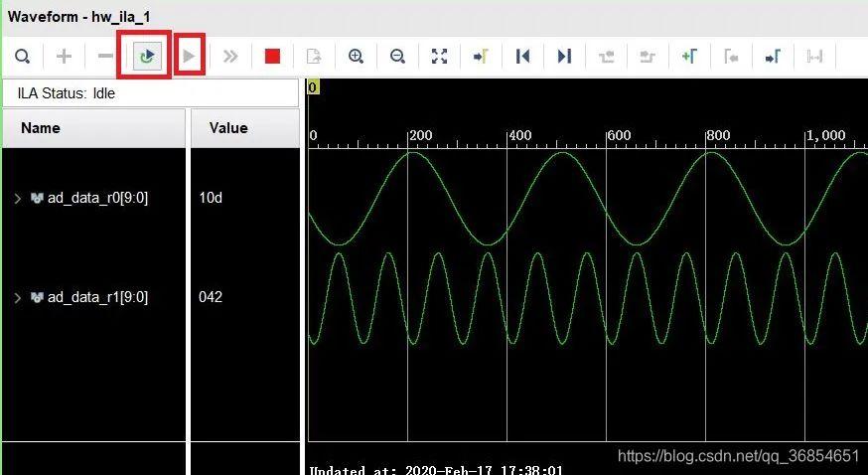Toggle the auto re-trigger button

click(147, 56)
